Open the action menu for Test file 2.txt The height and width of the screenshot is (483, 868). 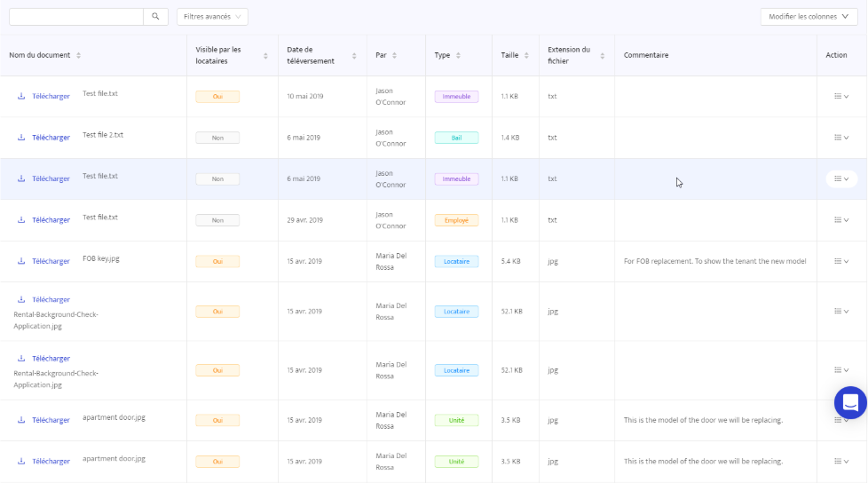point(841,138)
